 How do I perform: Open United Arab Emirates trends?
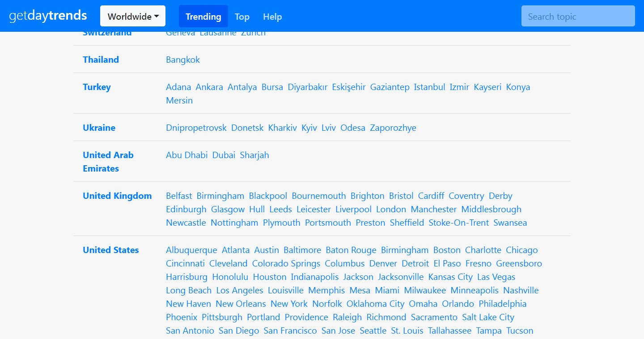tap(108, 162)
